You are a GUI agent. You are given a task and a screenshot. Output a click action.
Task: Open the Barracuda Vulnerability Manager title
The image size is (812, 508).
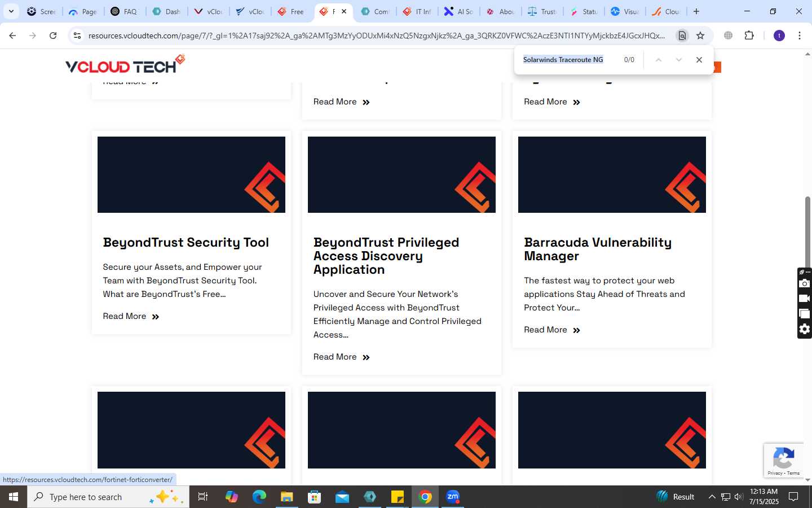coord(598,249)
